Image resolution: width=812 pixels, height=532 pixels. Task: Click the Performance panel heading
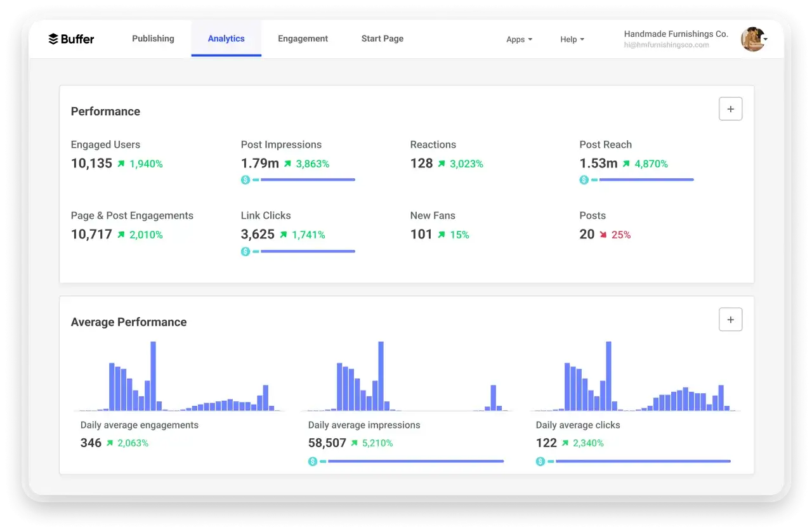tap(105, 112)
